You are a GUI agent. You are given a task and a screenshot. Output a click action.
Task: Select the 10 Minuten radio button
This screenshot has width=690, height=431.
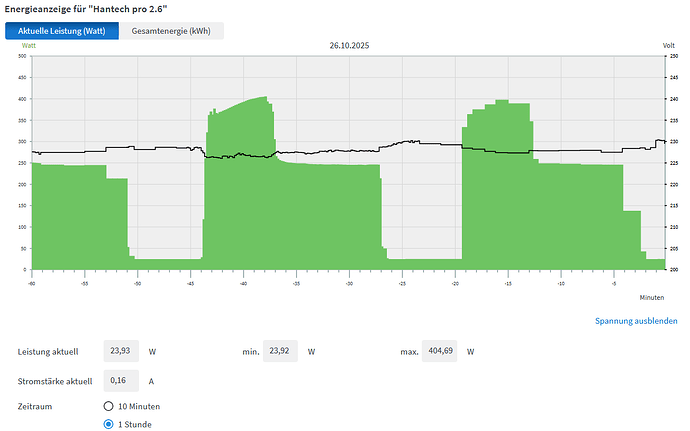coord(110,406)
